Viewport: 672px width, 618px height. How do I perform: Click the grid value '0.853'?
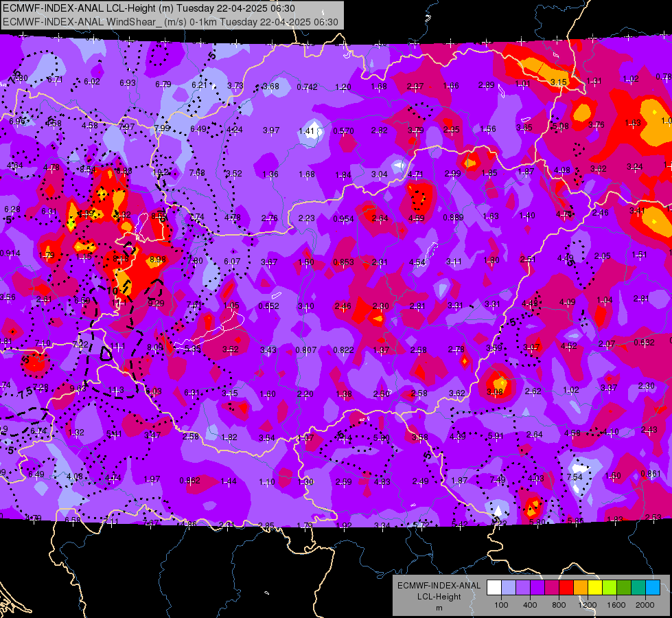343,262
